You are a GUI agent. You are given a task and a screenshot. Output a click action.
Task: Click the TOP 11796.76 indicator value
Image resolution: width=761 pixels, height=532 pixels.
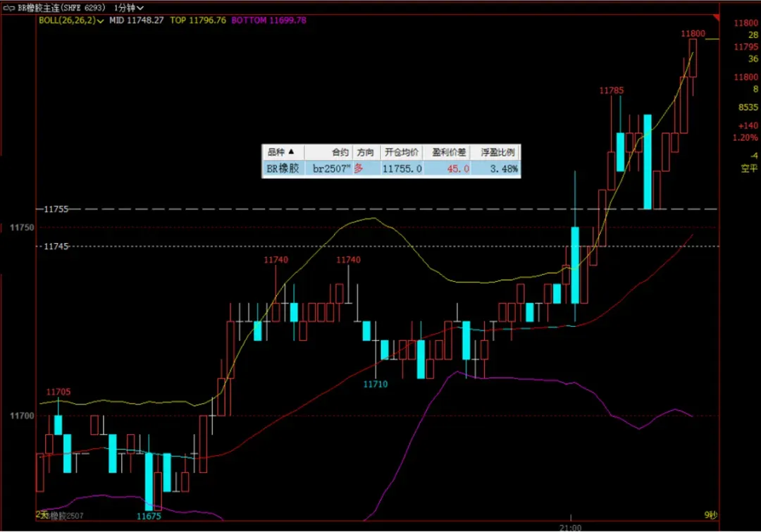(x=198, y=20)
